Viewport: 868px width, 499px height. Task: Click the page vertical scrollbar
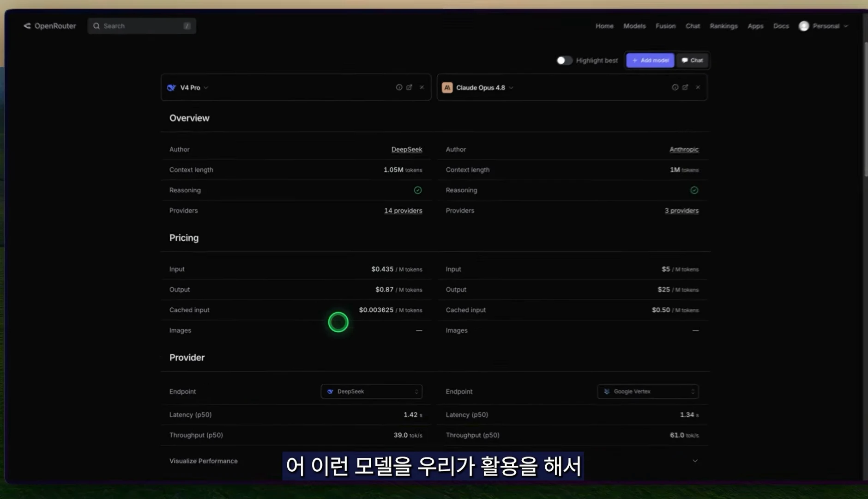click(x=865, y=109)
